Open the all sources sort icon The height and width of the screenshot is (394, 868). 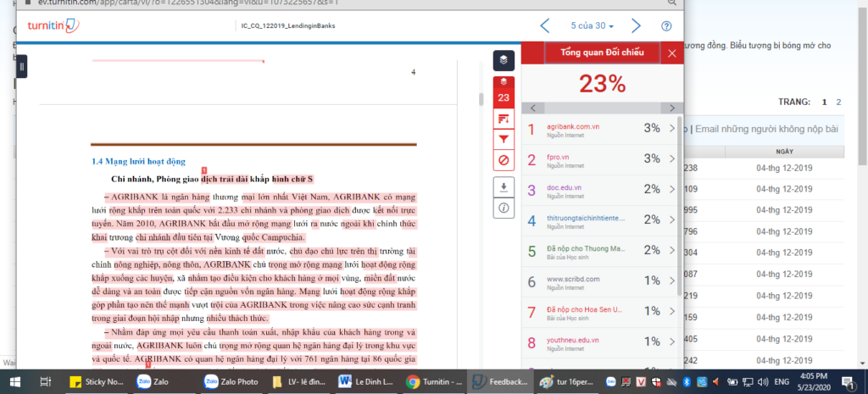click(x=504, y=118)
